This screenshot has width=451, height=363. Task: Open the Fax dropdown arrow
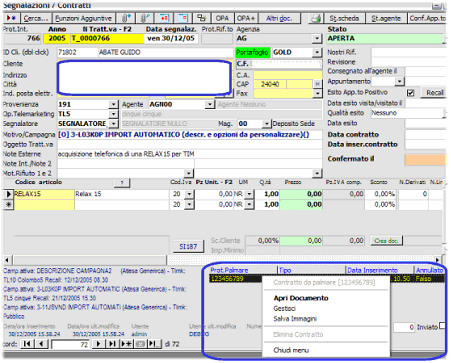[317, 93]
